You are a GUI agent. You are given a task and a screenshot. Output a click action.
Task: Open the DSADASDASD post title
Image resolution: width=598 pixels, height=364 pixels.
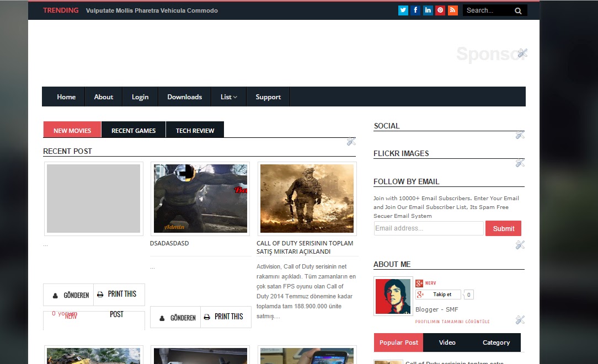click(x=169, y=243)
